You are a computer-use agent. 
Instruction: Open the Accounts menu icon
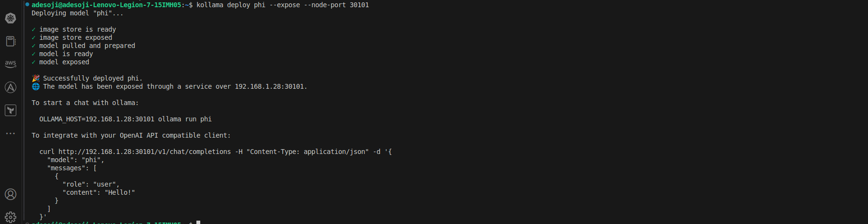point(11,194)
